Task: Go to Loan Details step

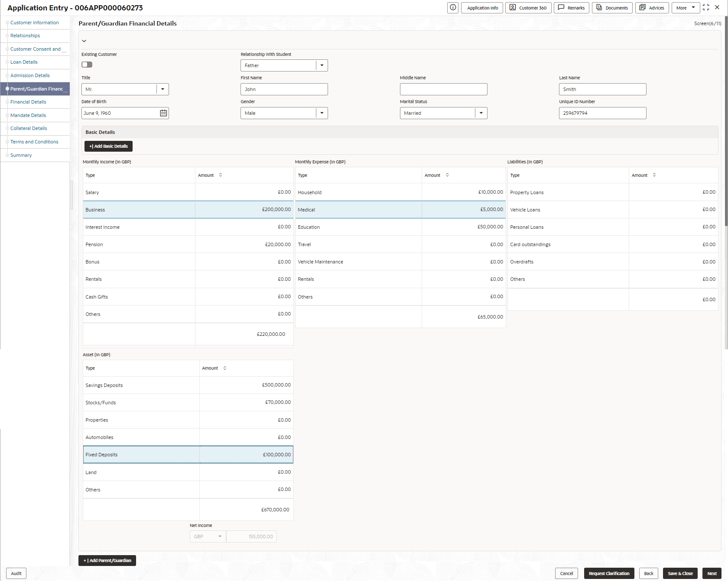Action: 24,62
